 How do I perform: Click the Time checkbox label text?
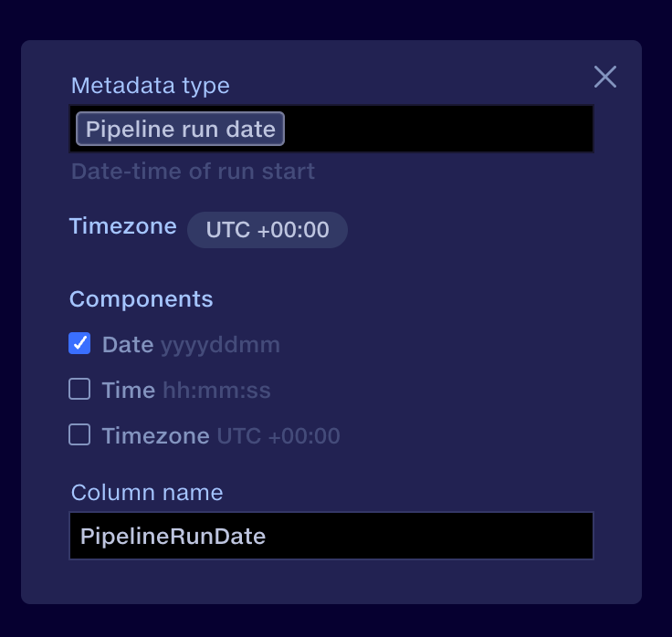(129, 391)
